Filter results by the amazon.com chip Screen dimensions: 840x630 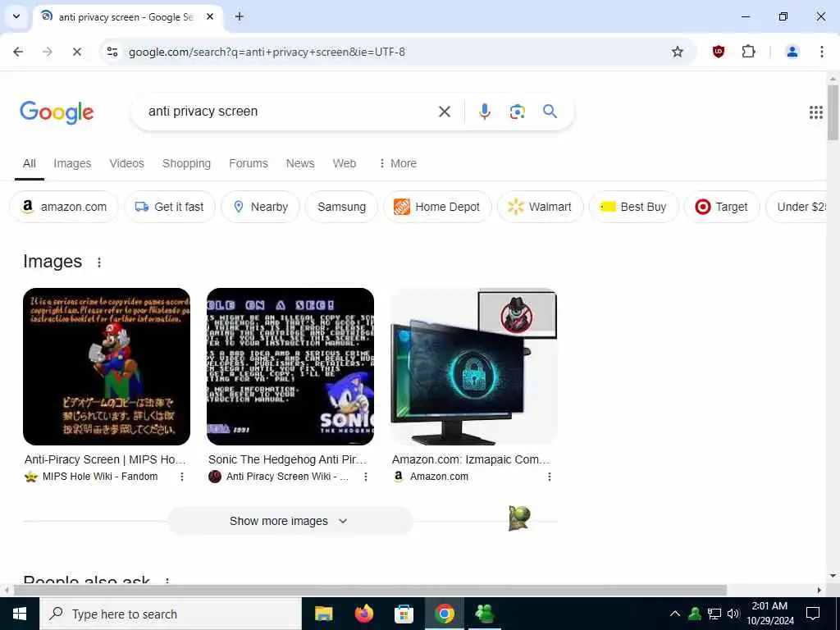coord(64,207)
